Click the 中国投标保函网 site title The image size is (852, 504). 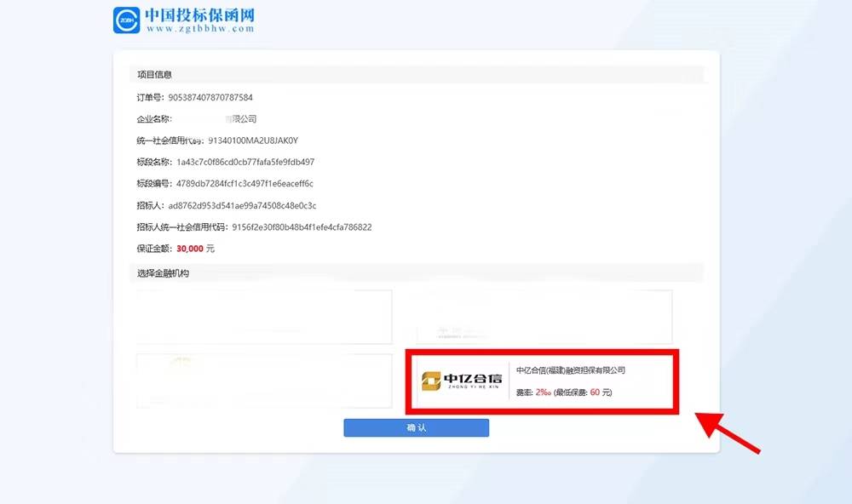199,15
